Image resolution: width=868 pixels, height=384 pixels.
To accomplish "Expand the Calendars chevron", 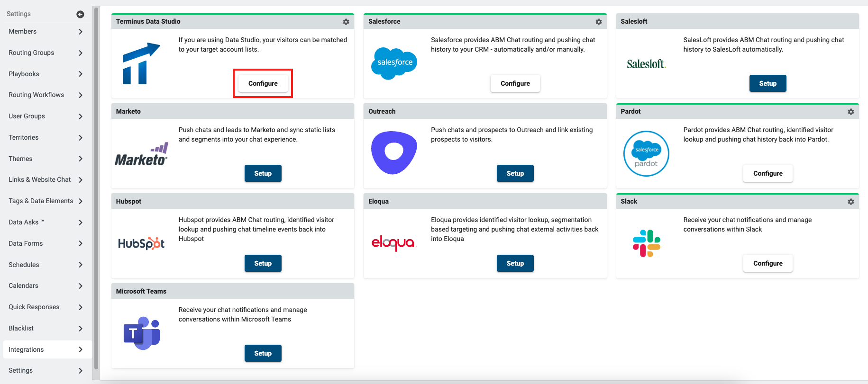I will click(81, 286).
